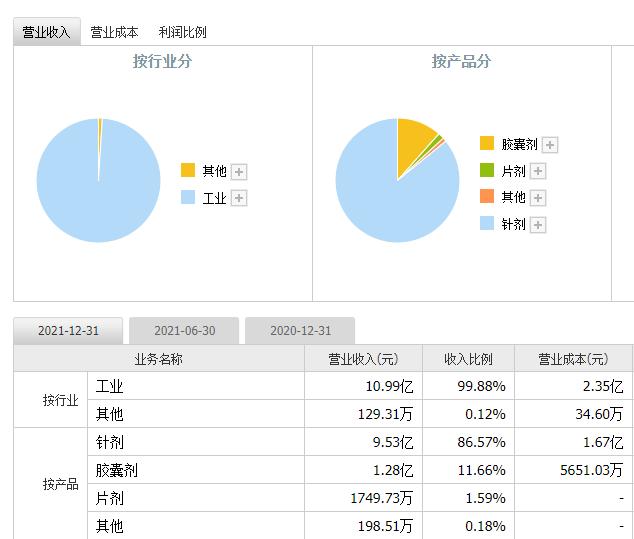Open the 利润比例 tab
Viewport: 634px width, 539px height.
pyautogui.click(x=183, y=32)
